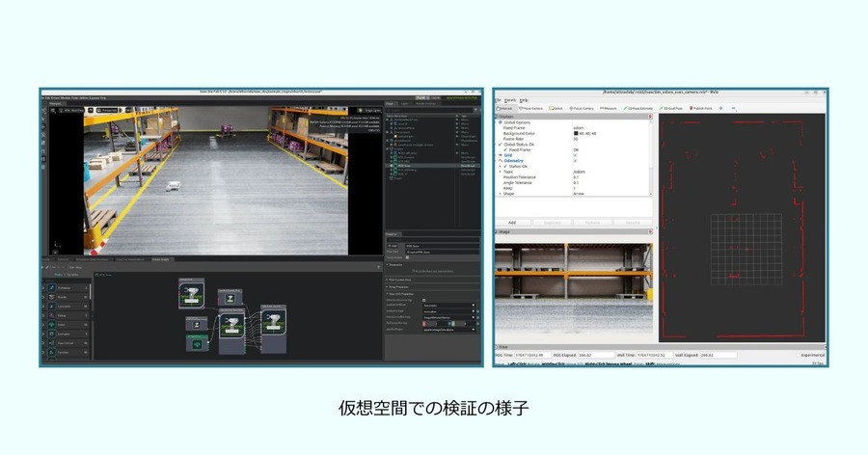Open viewport settings icon left of RTX Real-Time
Viewport: 868px width, 455px height.
53,111
